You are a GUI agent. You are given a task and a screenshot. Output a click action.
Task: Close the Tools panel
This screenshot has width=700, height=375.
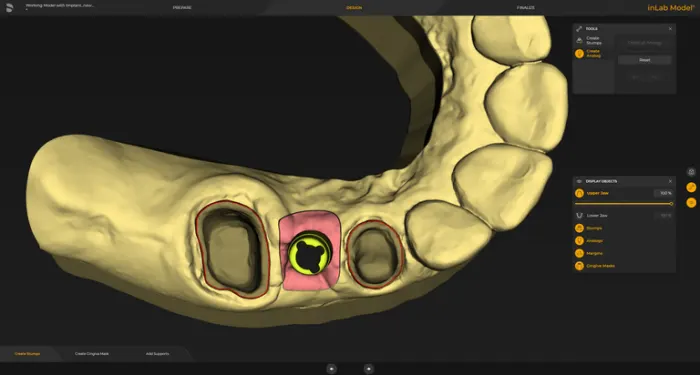(x=670, y=29)
